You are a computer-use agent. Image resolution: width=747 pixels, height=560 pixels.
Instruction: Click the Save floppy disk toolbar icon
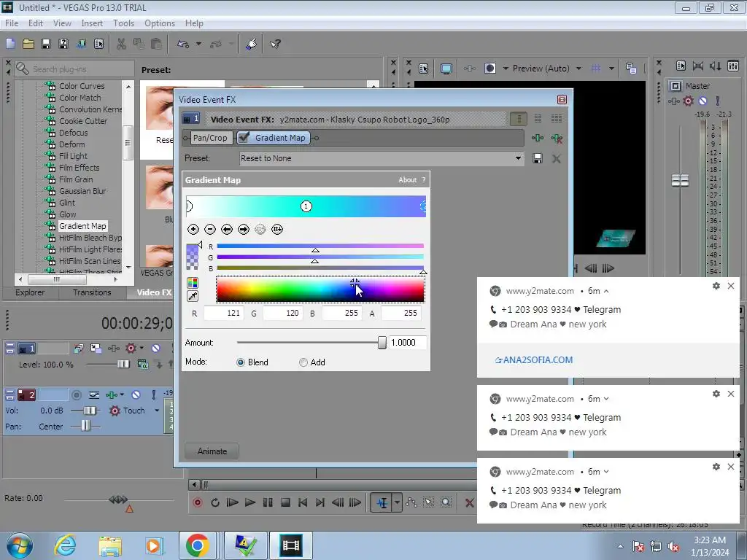(46, 44)
